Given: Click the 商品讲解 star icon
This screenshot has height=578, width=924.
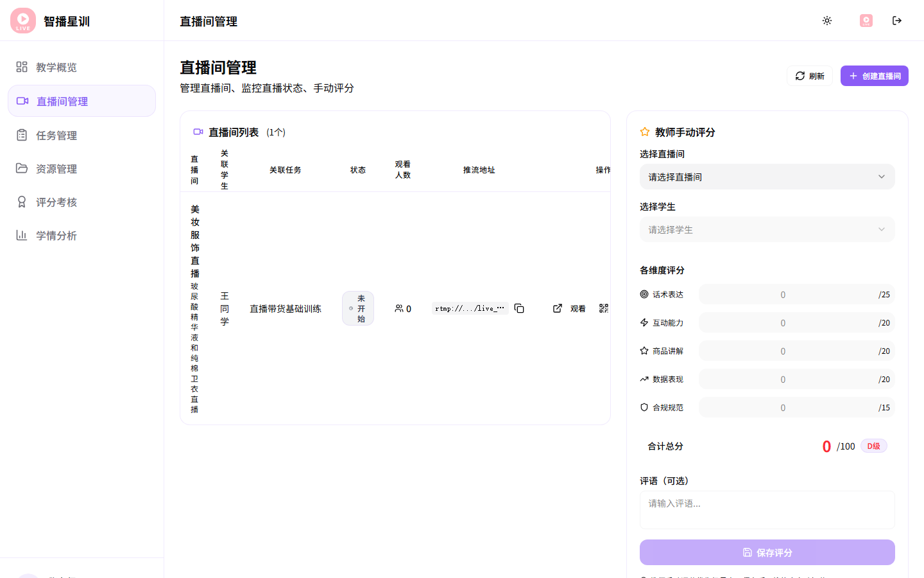Looking at the screenshot, I should 644,351.
